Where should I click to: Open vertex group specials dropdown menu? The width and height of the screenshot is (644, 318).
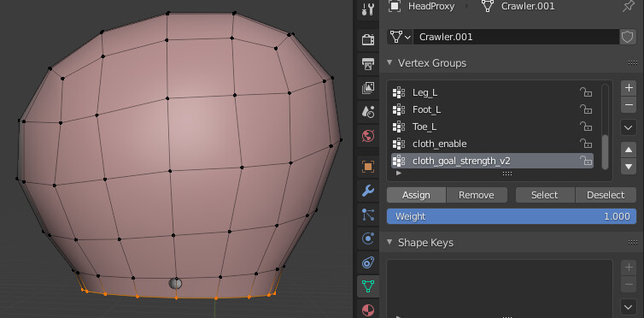629,127
